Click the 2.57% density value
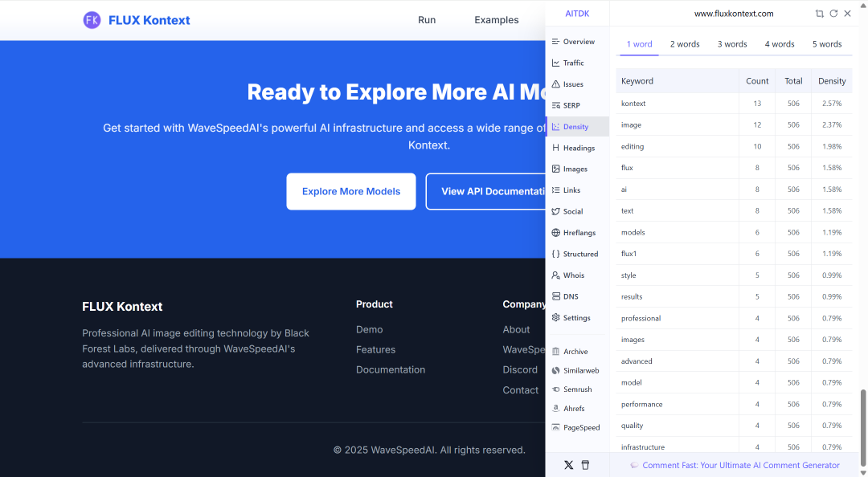The image size is (868, 477). click(x=832, y=104)
